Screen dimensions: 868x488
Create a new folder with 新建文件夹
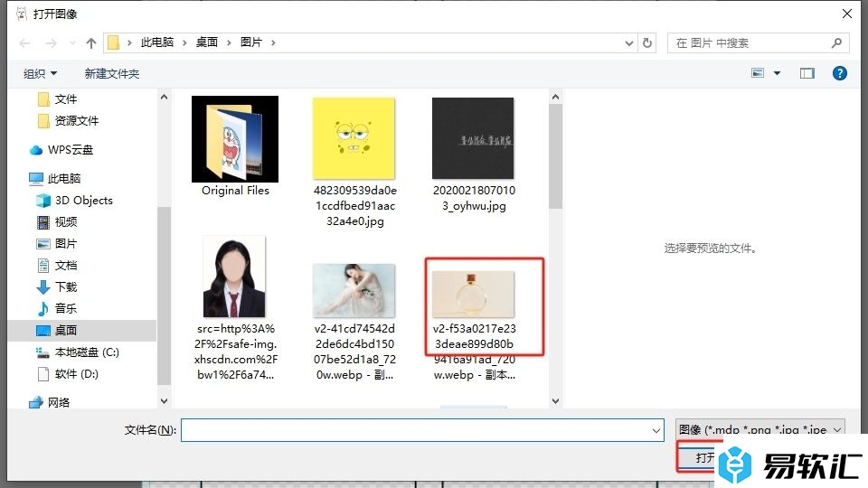(112, 73)
